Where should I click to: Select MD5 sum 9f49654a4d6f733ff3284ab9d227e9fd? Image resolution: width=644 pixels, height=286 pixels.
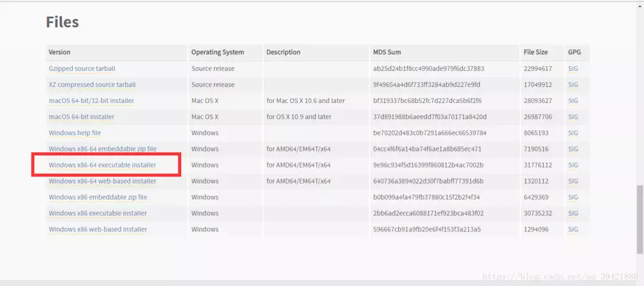426,84
